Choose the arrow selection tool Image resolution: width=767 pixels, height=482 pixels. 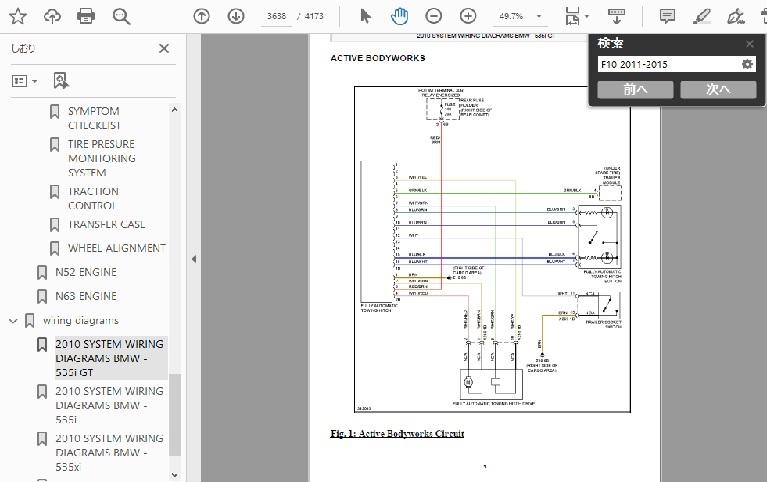[365, 16]
